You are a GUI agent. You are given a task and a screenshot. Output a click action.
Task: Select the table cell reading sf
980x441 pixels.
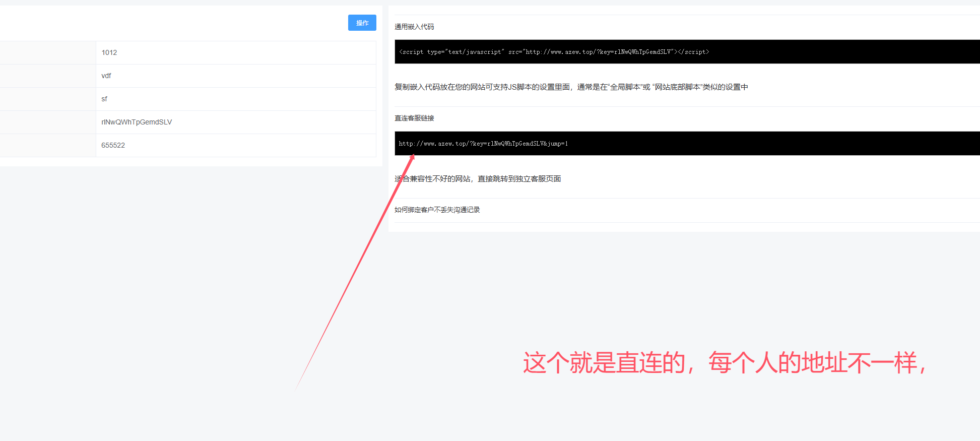pos(236,99)
